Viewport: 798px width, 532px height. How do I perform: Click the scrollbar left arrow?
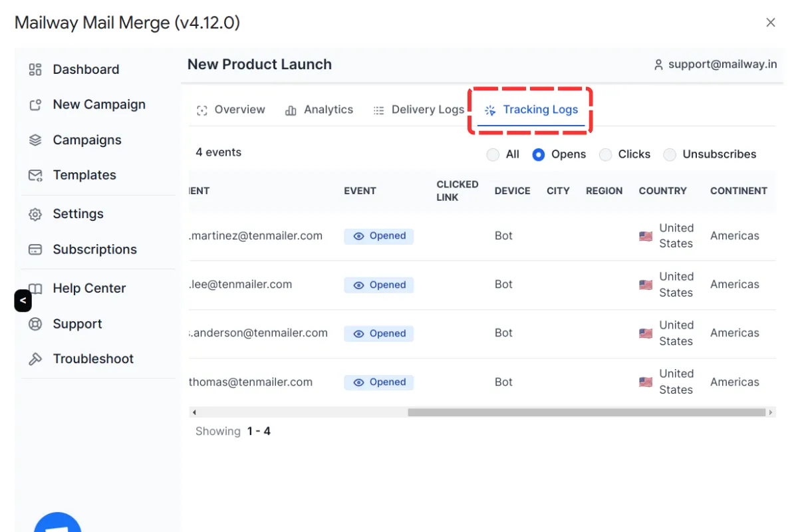click(193, 412)
